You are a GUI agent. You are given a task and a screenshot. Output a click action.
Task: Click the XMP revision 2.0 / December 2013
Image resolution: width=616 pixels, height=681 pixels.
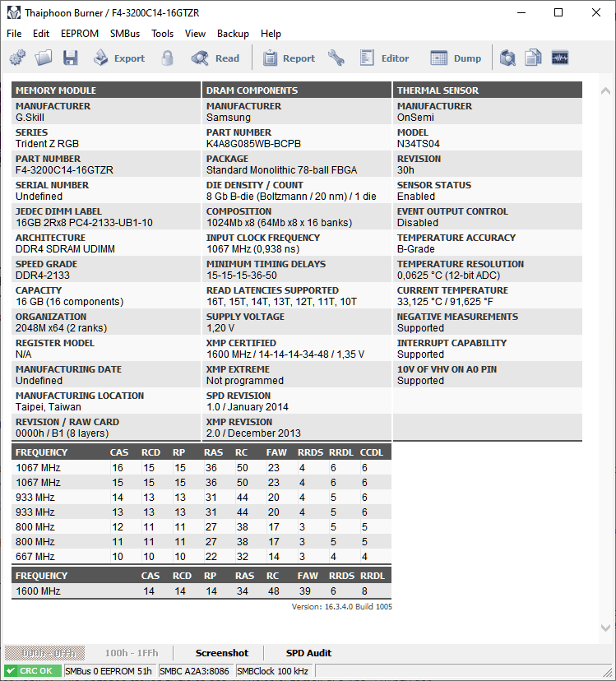[x=253, y=433]
